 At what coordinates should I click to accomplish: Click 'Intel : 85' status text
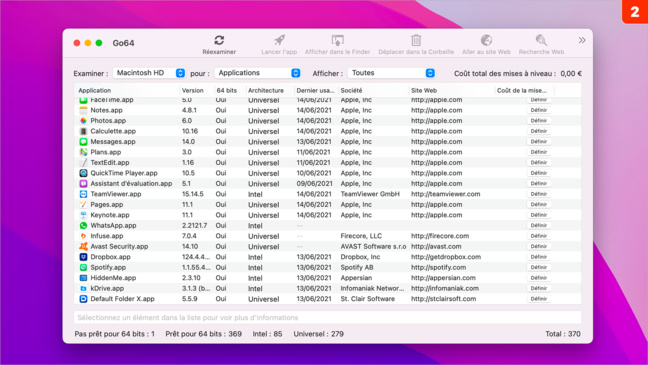pos(267,334)
